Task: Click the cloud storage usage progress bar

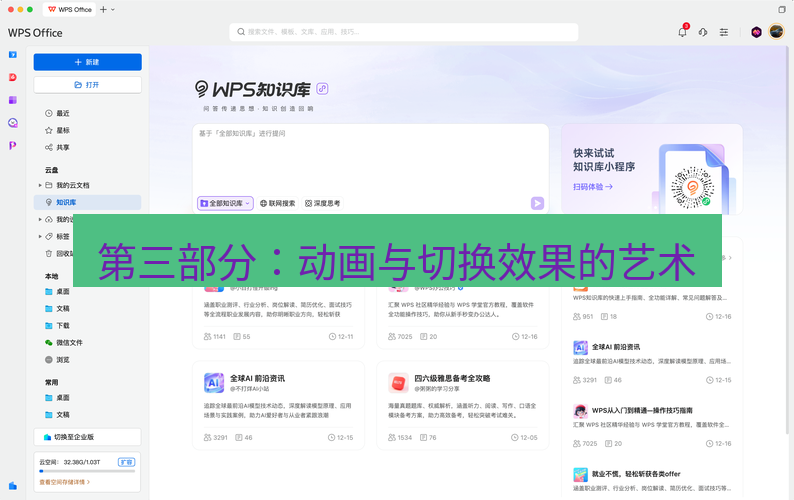Action: click(87, 471)
